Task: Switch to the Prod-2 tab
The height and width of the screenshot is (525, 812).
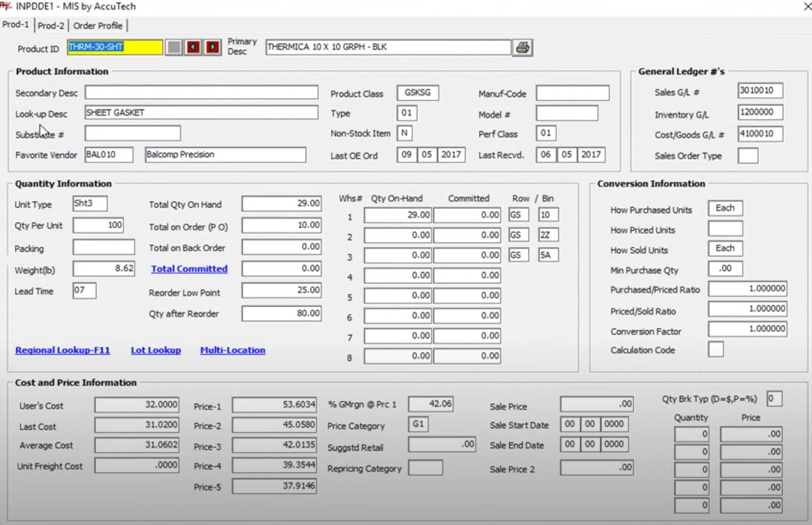Action: (51, 25)
